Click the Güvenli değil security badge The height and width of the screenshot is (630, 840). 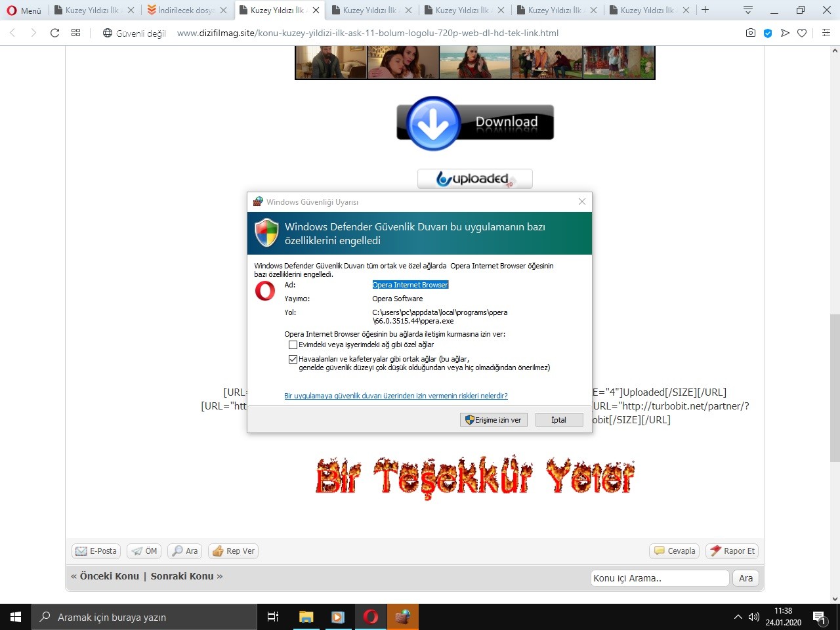[134, 33]
